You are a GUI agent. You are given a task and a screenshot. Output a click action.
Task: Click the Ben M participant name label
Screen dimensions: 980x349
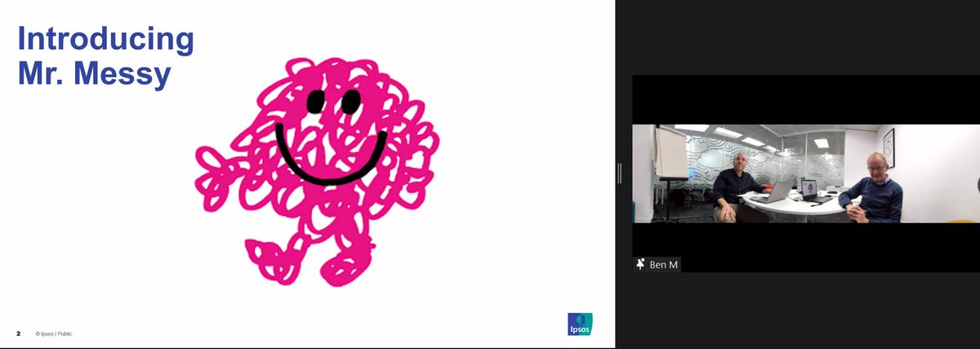coord(664,265)
